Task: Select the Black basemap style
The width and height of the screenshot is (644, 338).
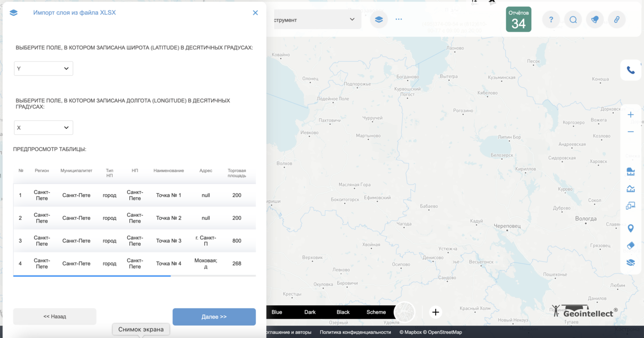Action: pyautogui.click(x=343, y=312)
